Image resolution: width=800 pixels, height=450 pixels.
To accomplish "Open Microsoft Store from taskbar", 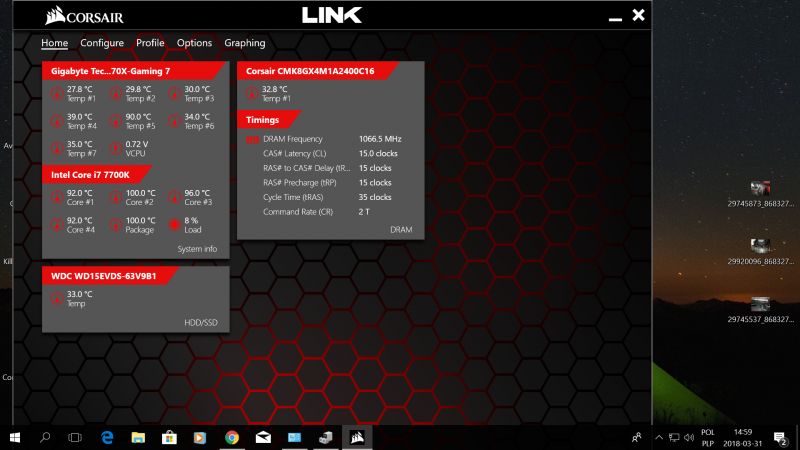I will click(x=169, y=437).
